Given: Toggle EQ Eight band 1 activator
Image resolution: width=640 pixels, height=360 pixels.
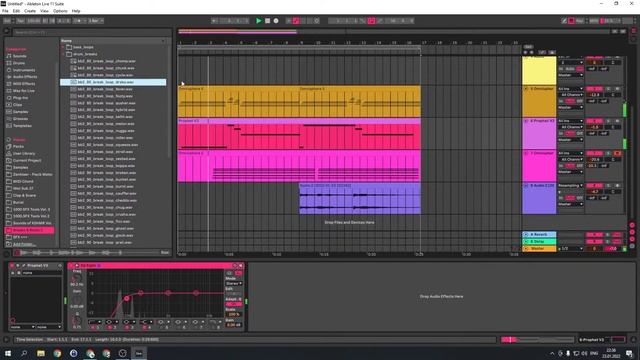Looking at the screenshot, I should point(93,327).
